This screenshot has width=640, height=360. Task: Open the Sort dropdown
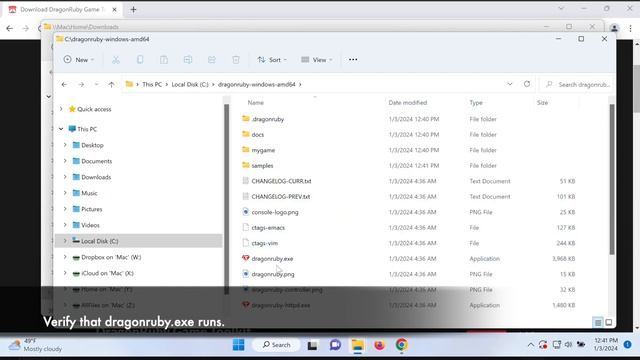pos(272,60)
